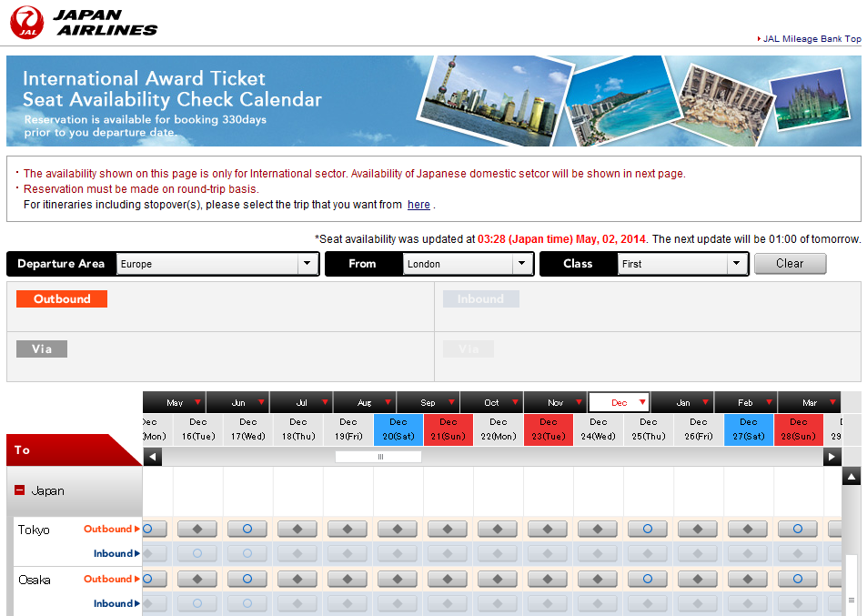This screenshot has width=867, height=616.
Task: Collapse the Japan destination group
Action: [x=20, y=490]
